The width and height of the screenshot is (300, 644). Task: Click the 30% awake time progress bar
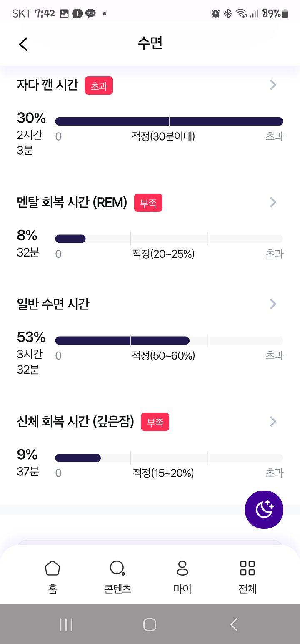169,121
